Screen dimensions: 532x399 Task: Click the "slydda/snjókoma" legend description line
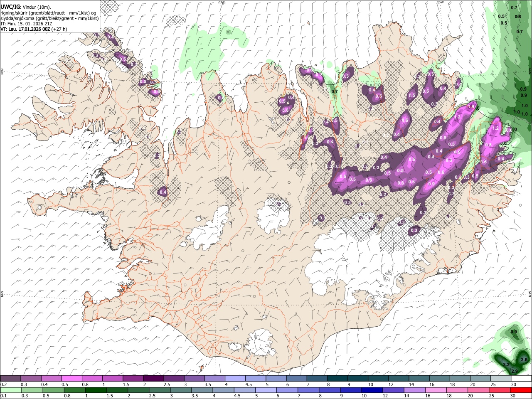[49, 18]
